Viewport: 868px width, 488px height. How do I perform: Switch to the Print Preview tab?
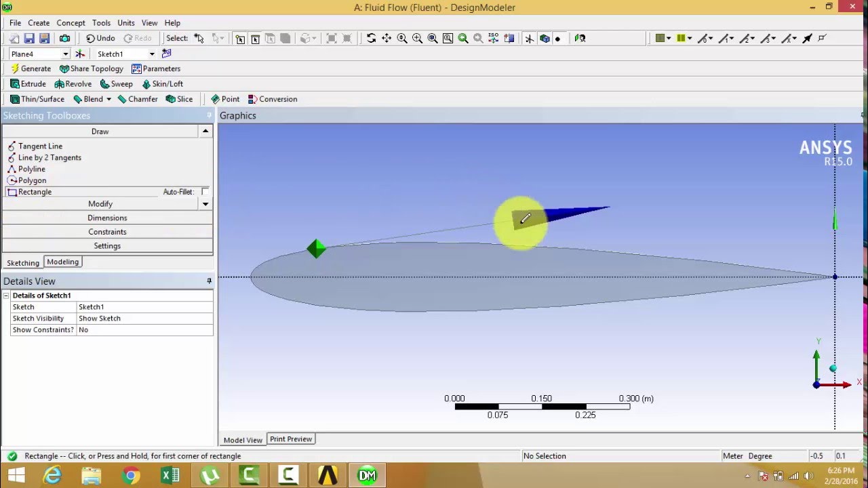click(x=291, y=439)
